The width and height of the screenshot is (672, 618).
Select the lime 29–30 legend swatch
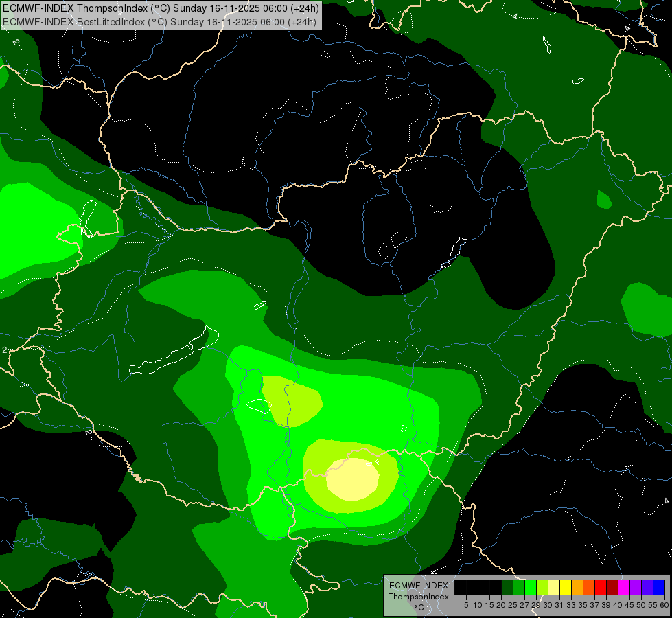coord(542,587)
